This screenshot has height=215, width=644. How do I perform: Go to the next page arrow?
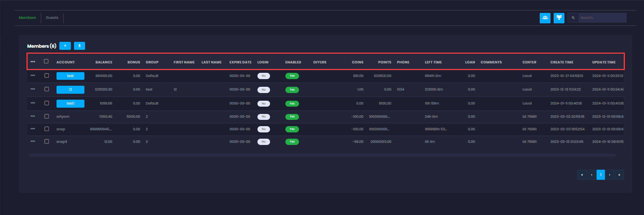pos(609,175)
